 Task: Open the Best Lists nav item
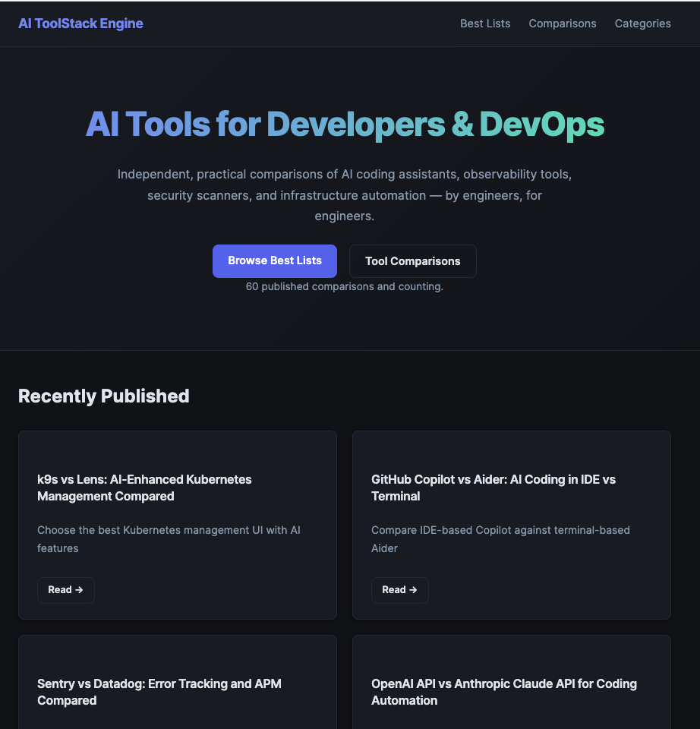[485, 24]
